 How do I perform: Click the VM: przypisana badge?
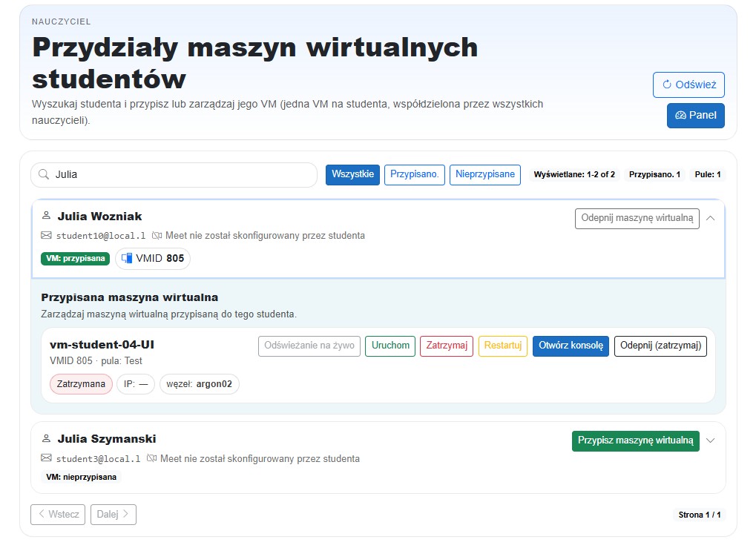point(74,259)
